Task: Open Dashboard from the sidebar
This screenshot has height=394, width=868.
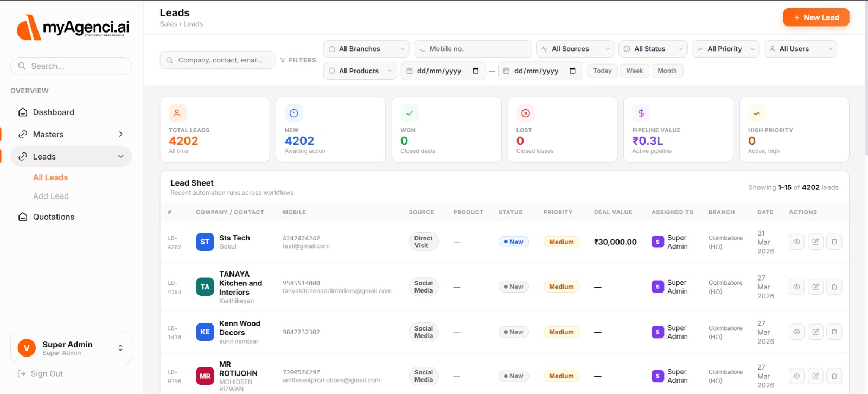Action: coord(53,112)
